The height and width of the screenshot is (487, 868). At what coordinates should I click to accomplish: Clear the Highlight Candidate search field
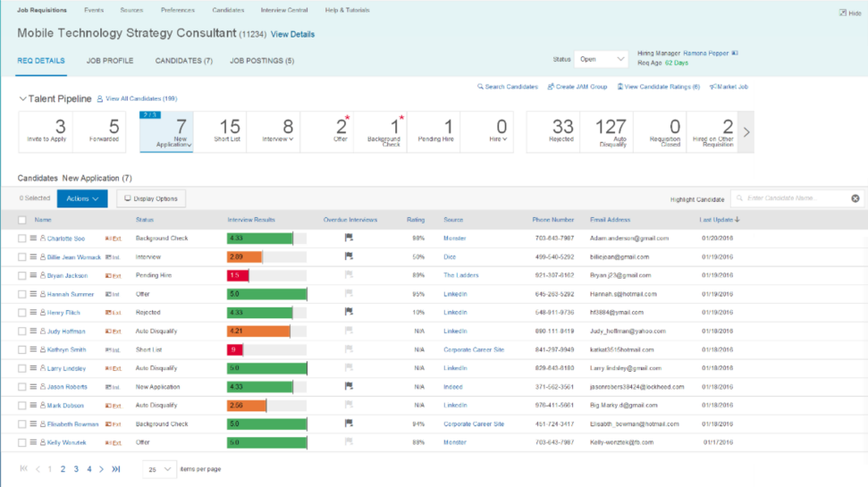click(855, 198)
